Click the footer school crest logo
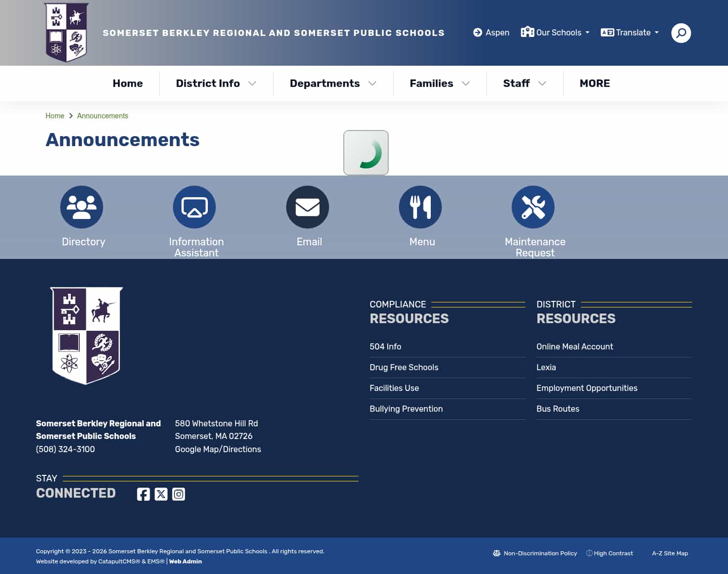This screenshot has width=728, height=574. 86,336
